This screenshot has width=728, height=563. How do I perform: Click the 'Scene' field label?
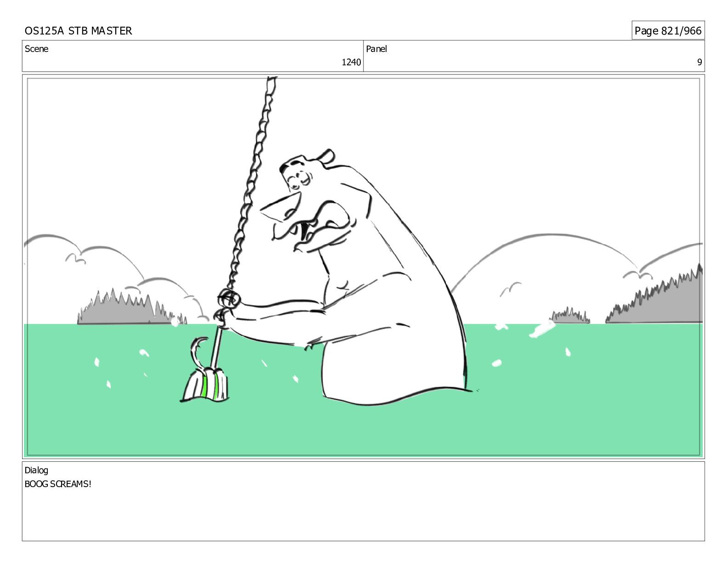pyautogui.click(x=36, y=49)
